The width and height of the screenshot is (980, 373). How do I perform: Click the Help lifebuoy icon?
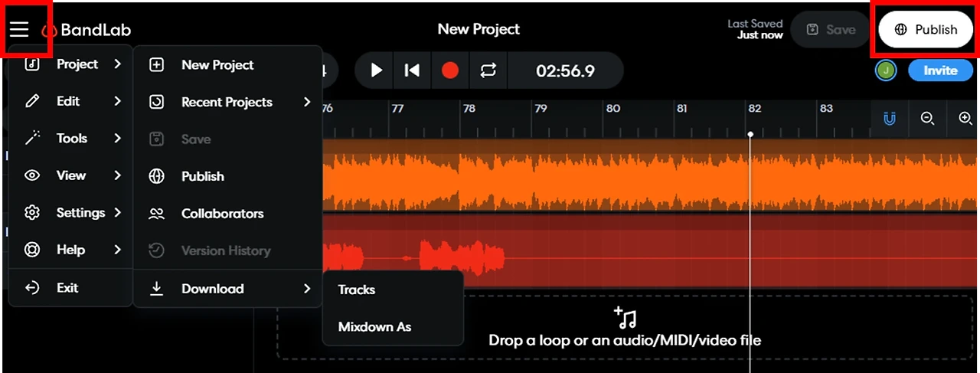pos(32,250)
